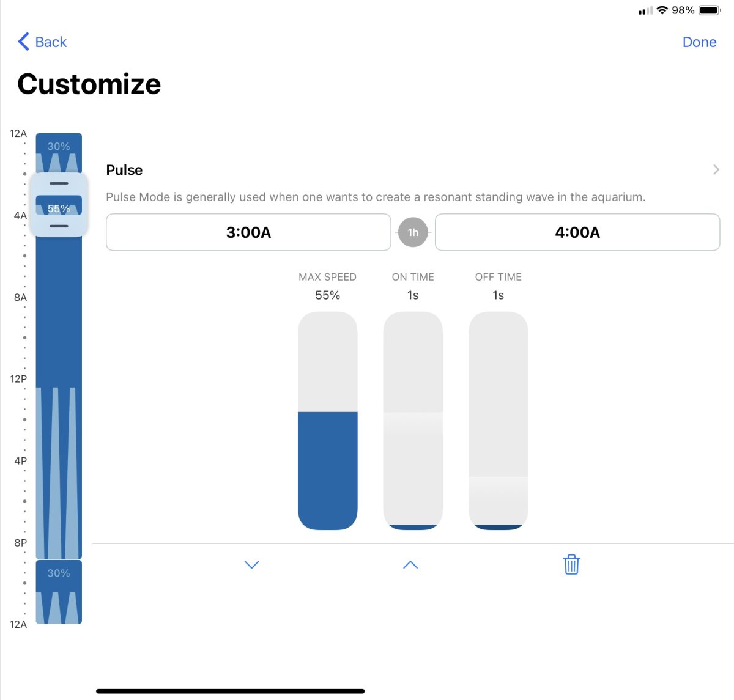This screenshot has width=734, height=700.
Task: Tap the 8P timeline label
Action: click(20, 543)
